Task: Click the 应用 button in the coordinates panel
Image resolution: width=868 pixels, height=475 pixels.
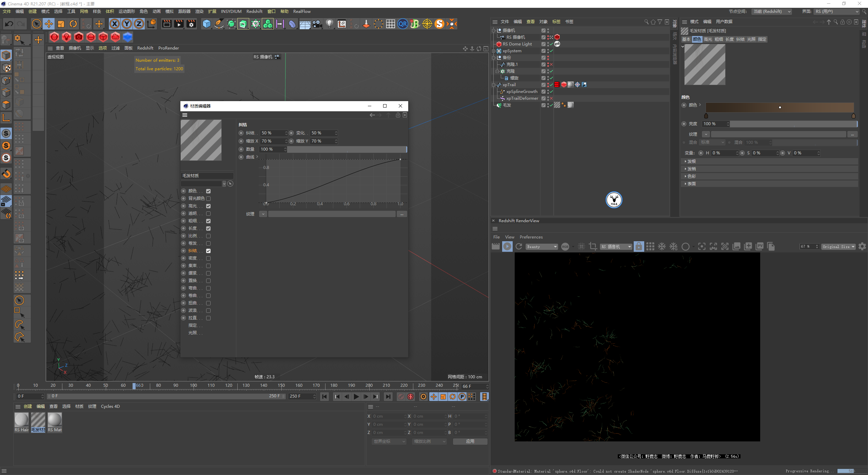Action: click(x=470, y=441)
